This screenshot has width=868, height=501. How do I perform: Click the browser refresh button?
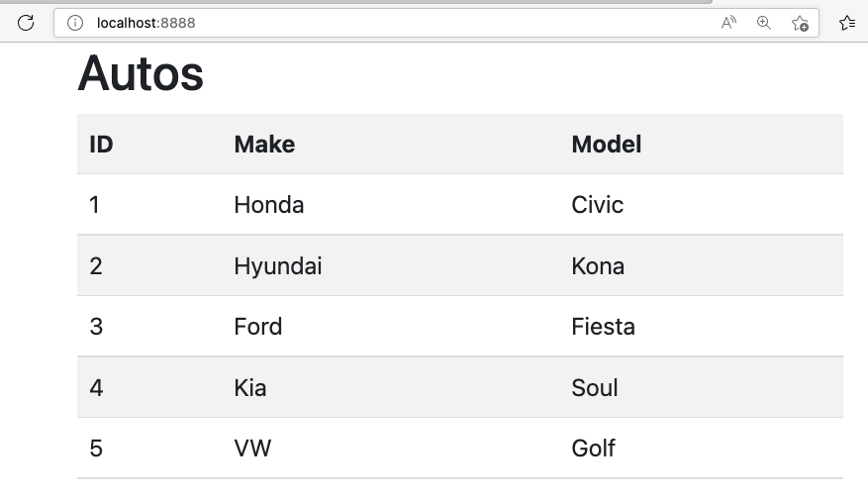tap(27, 23)
